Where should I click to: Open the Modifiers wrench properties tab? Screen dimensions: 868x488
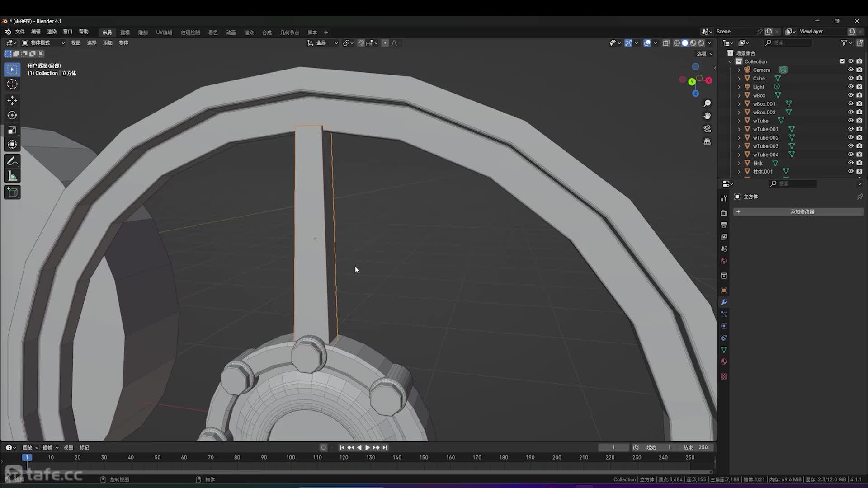pyautogui.click(x=724, y=302)
